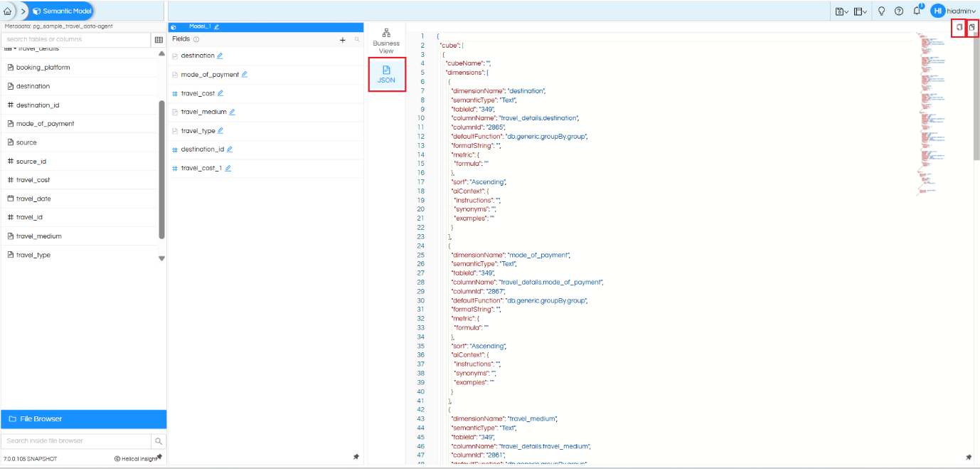The image size is (980, 469).
Task: Focus the Search inside file browser field
Action: (76, 441)
